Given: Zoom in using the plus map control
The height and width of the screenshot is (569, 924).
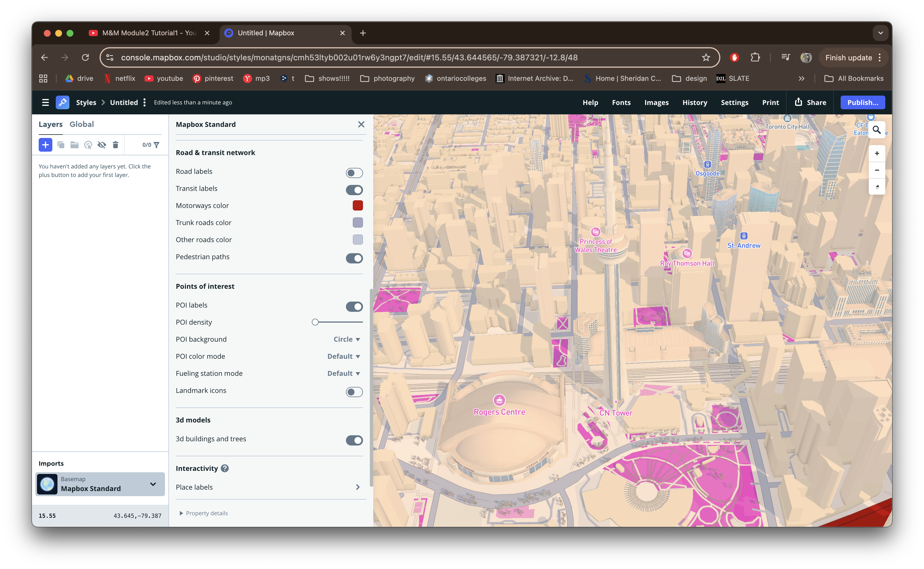Looking at the screenshot, I should [x=877, y=153].
